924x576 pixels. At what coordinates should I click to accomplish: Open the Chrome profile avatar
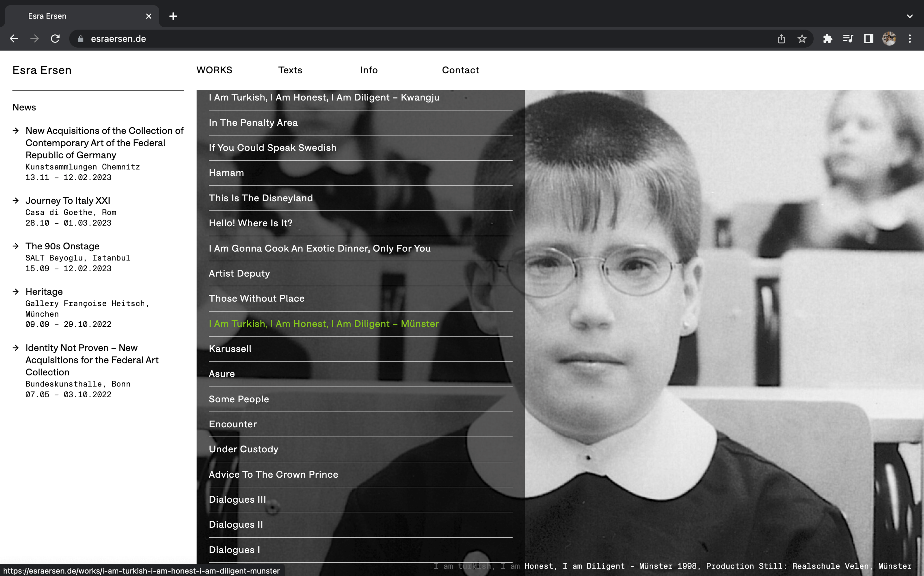point(889,38)
